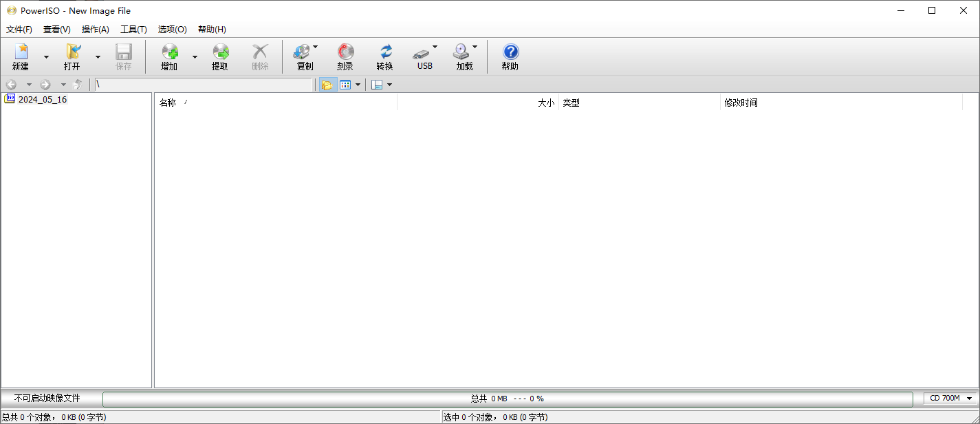Screen dimensions: 980x424
Task: Open the 文件(F) menu
Action: pos(19,30)
